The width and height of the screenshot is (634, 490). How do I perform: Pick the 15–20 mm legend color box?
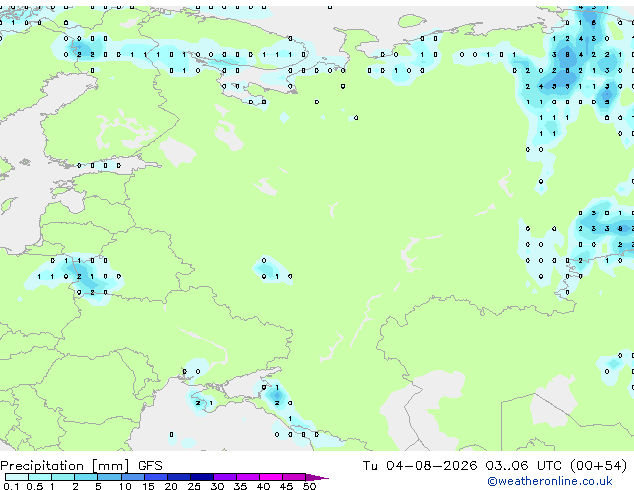pyautogui.click(x=155, y=477)
